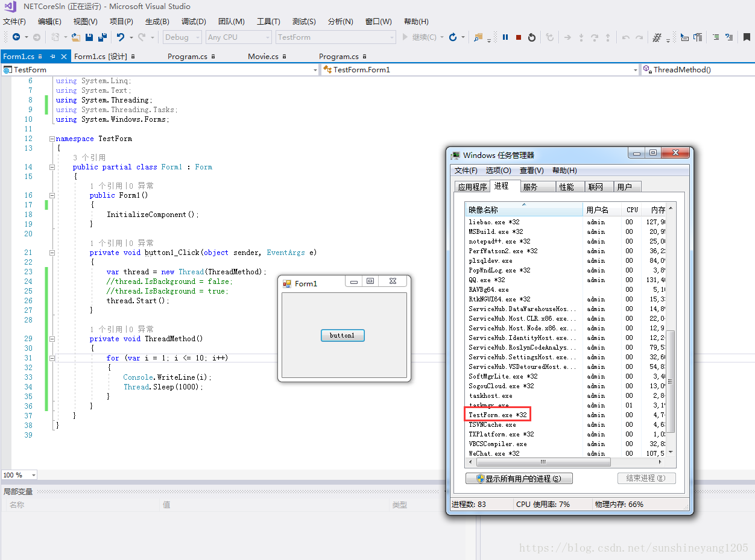Click the 结束进程 button

coord(646,478)
